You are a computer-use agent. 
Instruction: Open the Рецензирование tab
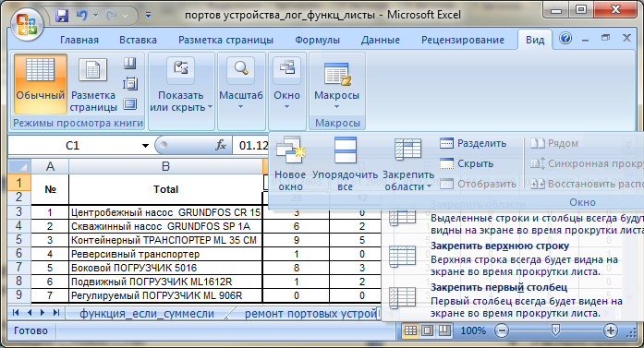(463, 40)
